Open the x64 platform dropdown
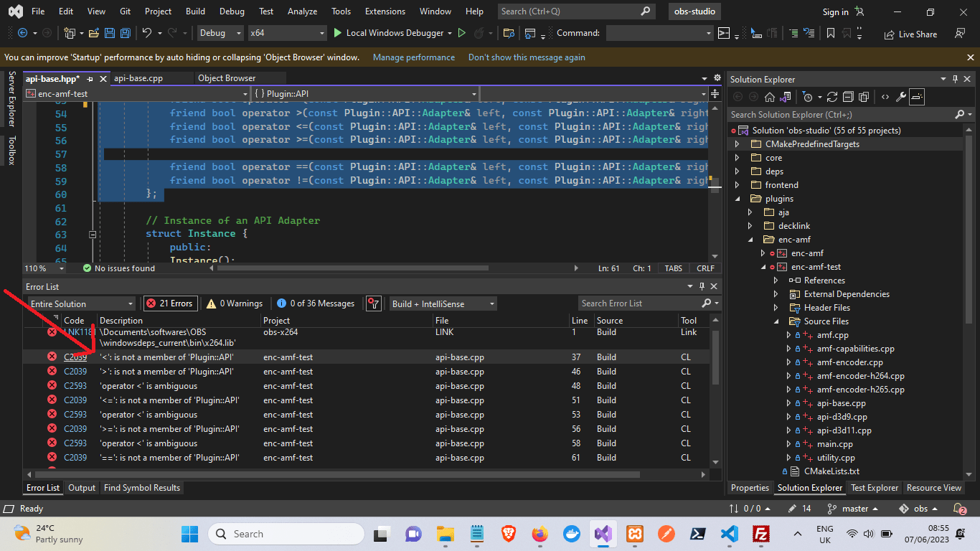This screenshot has width=980, height=551. pyautogui.click(x=287, y=33)
